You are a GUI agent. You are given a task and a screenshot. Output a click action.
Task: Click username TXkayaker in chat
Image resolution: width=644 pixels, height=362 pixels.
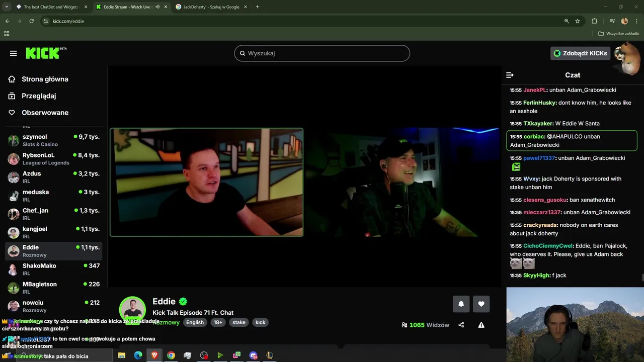(538, 123)
